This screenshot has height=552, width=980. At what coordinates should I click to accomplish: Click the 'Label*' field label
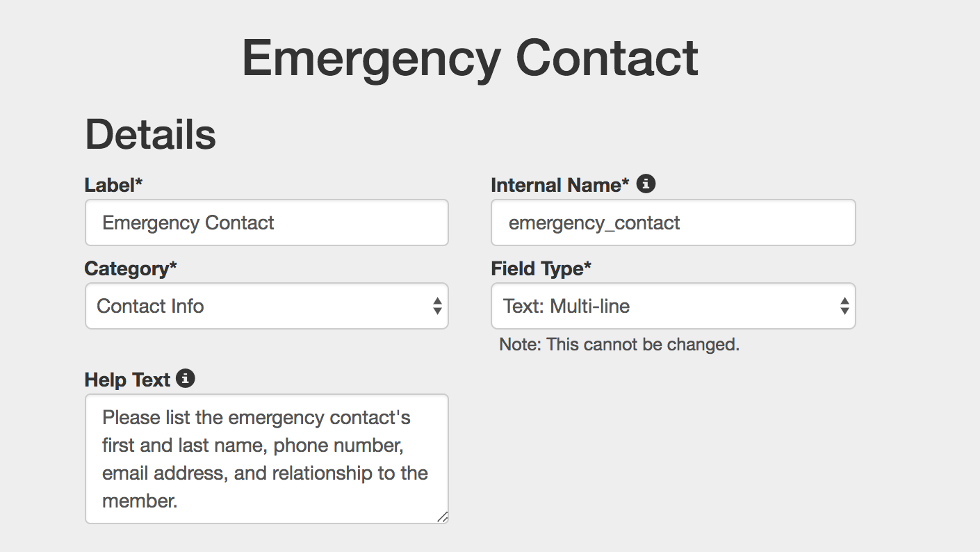[113, 185]
